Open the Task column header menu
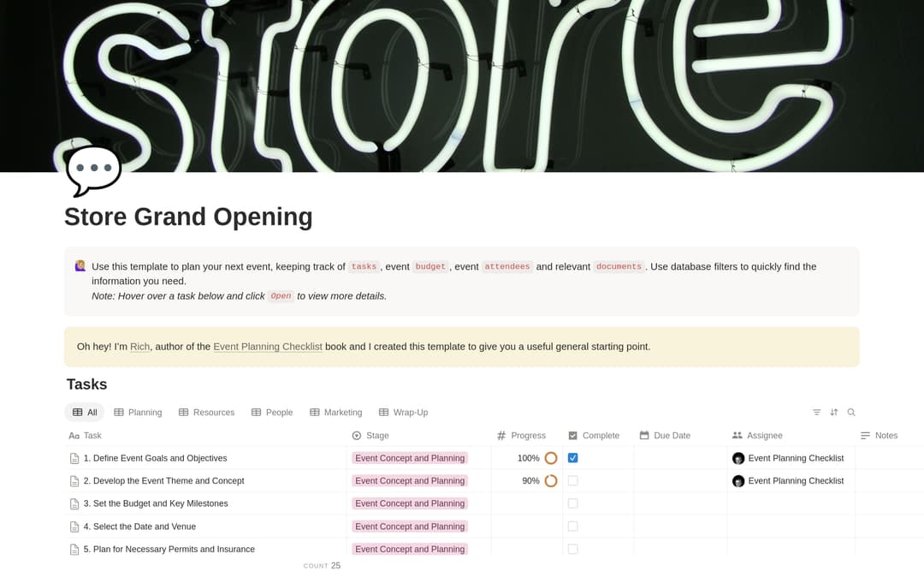 pos(205,436)
